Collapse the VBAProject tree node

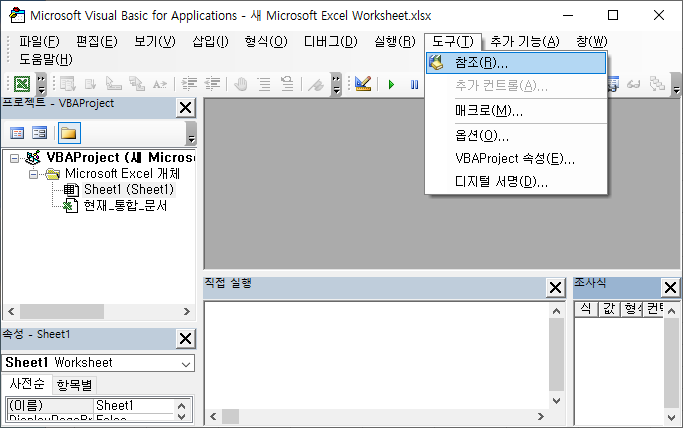14,158
